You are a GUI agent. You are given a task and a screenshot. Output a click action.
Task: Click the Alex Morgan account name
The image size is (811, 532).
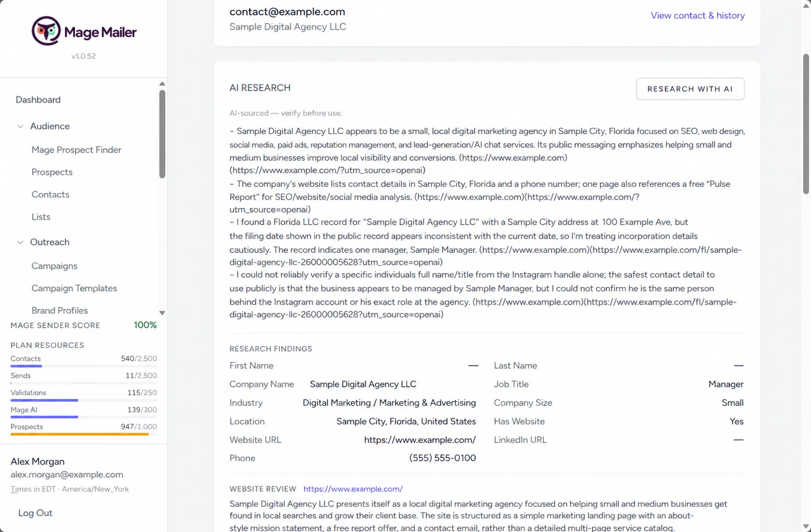pyautogui.click(x=38, y=461)
